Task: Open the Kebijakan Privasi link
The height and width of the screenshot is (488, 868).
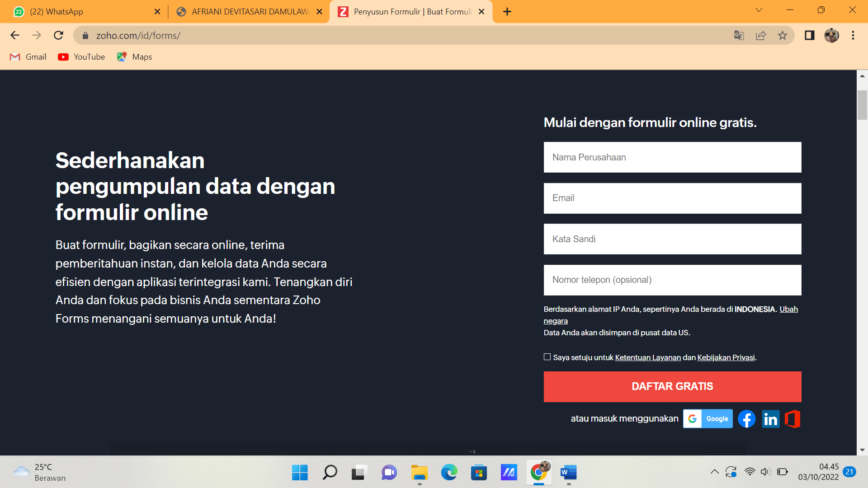Action: coord(726,357)
